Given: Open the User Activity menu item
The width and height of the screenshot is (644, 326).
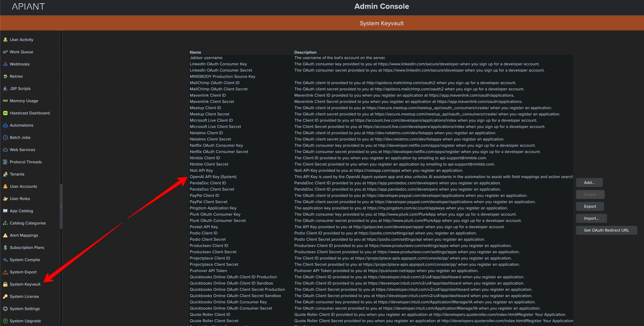Looking at the screenshot, I should [21, 40].
